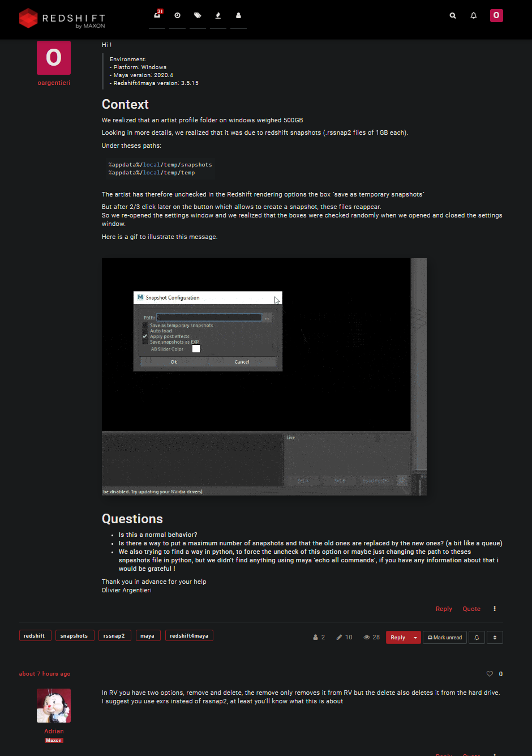Click Adrian's avatar picture
532x756 pixels.
tap(54, 706)
